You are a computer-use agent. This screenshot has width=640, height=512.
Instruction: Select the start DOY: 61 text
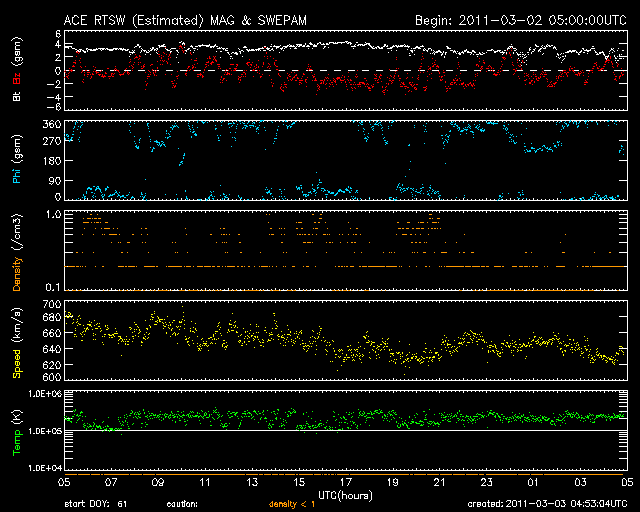click(x=95, y=504)
